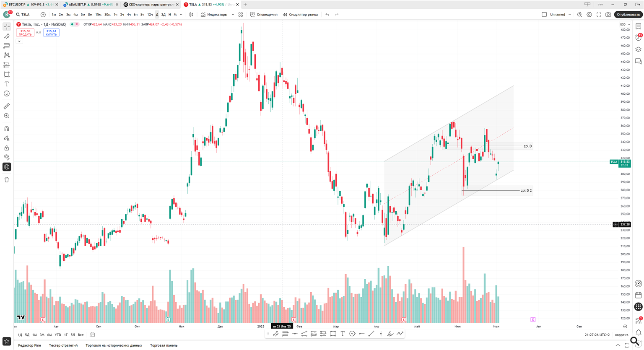This screenshot has height=350, width=644.
Task: Open Оповещения alerts button
Action: (264, 15)
